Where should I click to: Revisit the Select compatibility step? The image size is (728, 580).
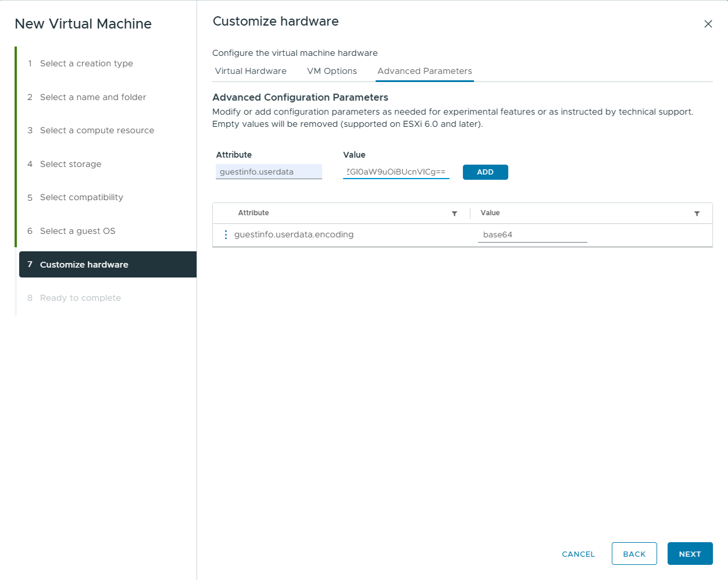coord(81,197)
